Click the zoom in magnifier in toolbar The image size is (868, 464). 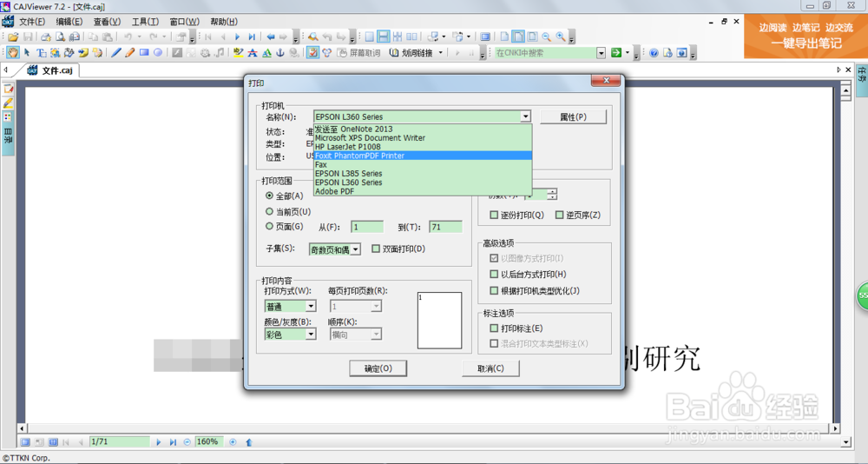pyautogui.click(x=561, y=37)
